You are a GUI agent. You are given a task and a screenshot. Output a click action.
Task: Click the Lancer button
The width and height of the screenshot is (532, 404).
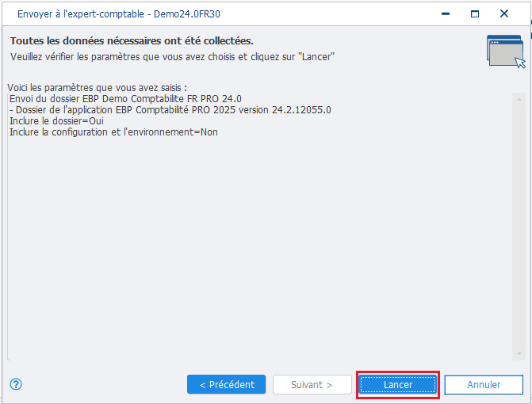click(x=398, y=385)
